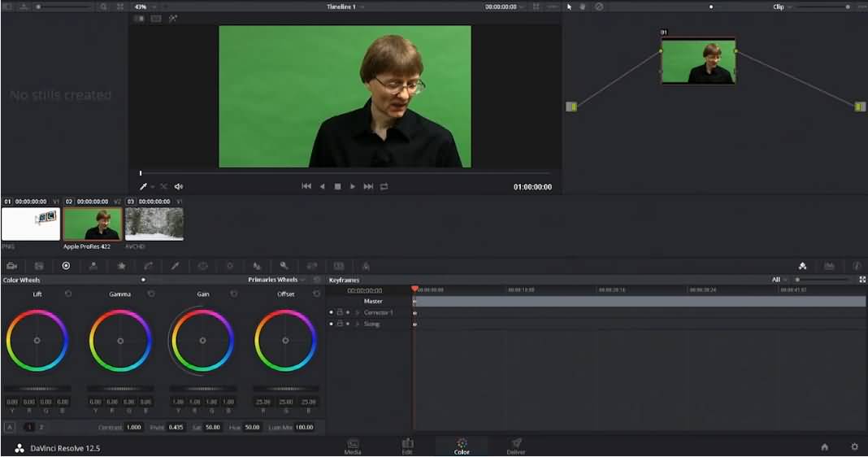Open the Clip node mode dropdown

click(782, 7)
